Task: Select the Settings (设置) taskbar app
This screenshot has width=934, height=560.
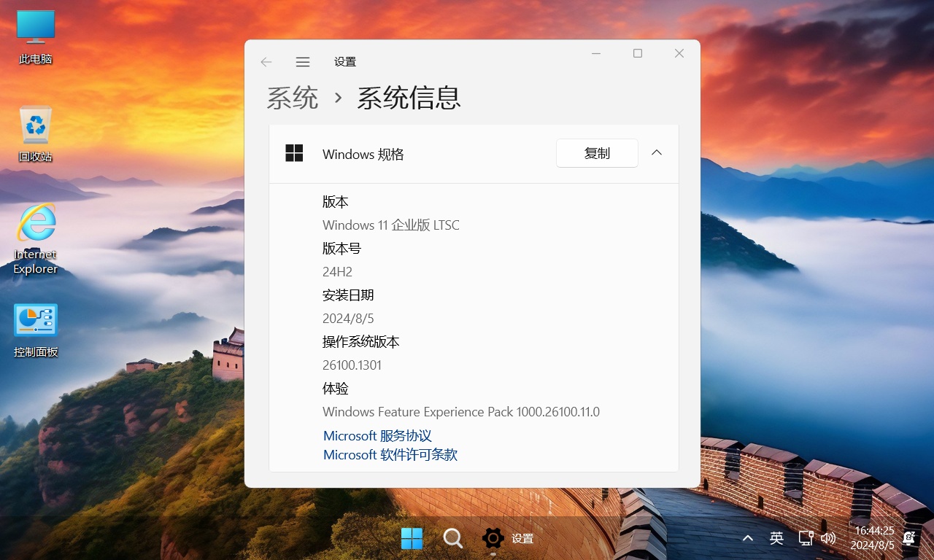Action: (508, 539)
